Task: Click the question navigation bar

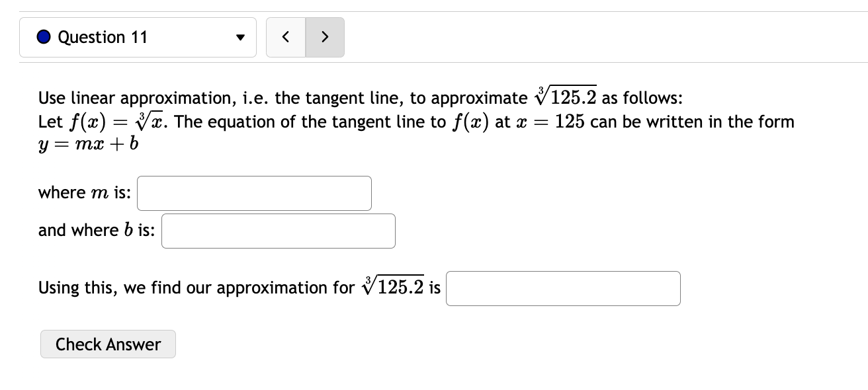Action: pos(138,37)
